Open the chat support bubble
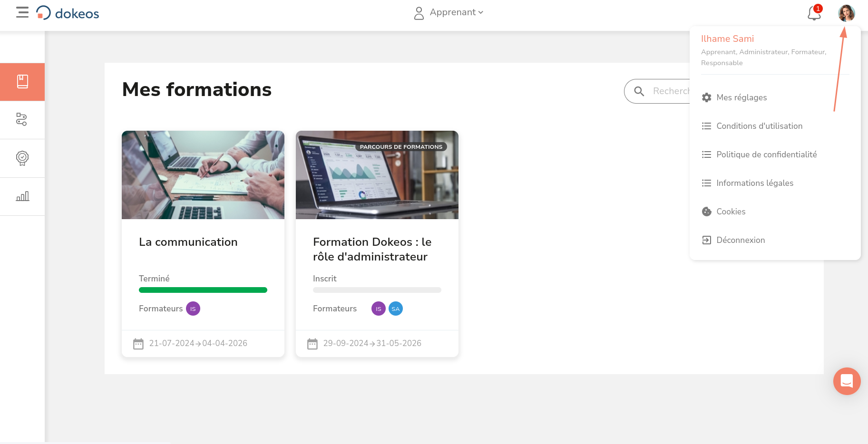 [x=847, y=381]
